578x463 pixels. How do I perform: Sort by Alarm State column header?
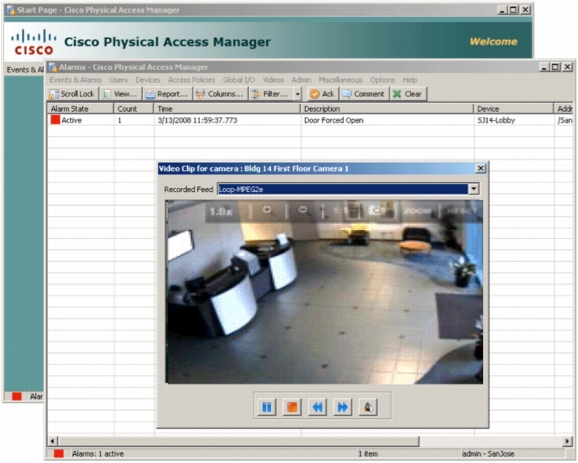click(80, 109)
